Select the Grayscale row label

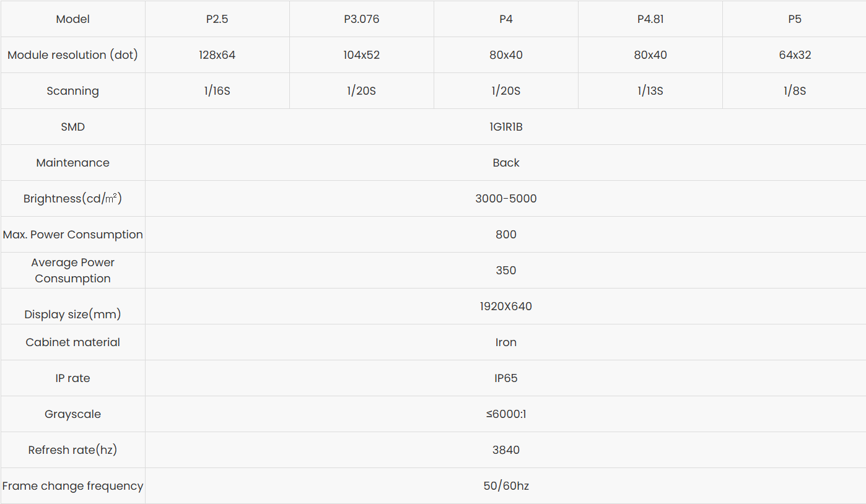(72, 414)
